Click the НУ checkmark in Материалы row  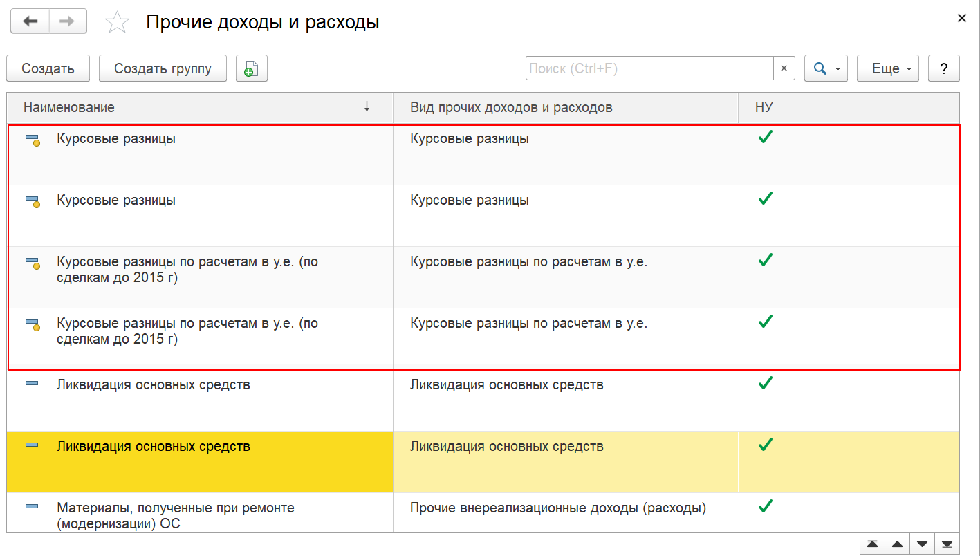click(x=765, y=506)
